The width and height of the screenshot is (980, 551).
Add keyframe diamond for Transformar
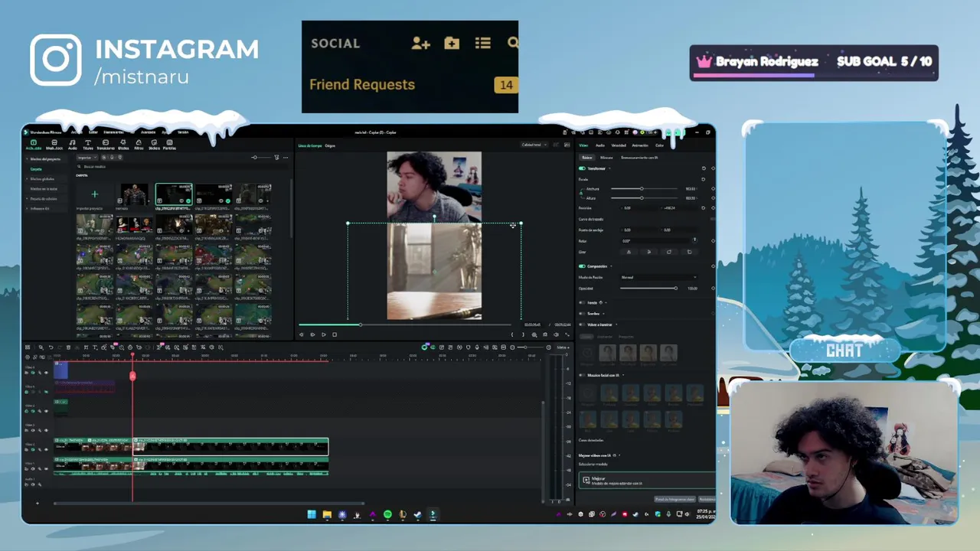pyautogui.click(x=714, y=168)
